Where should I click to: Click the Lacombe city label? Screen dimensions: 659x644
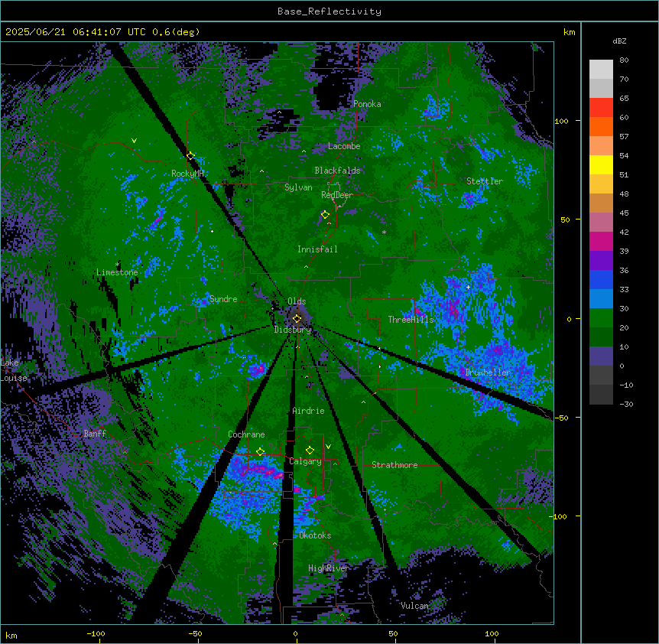click(x=344, y=146)
